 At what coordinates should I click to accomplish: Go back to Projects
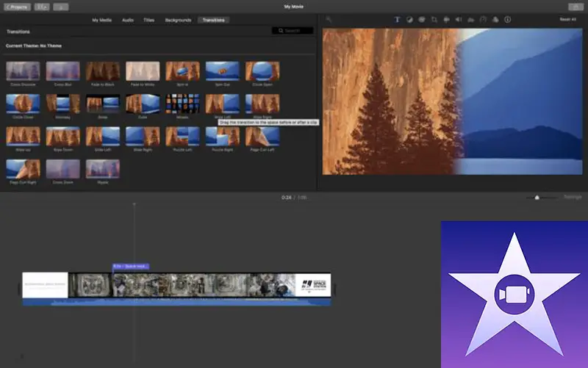17,7
